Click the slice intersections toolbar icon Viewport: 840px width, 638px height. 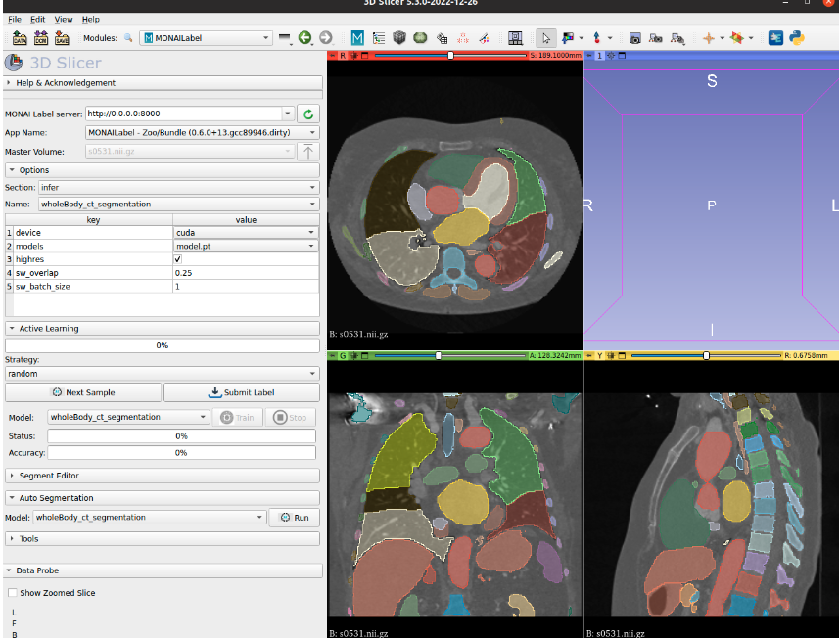pyautogui.click(x=737, y=38)
